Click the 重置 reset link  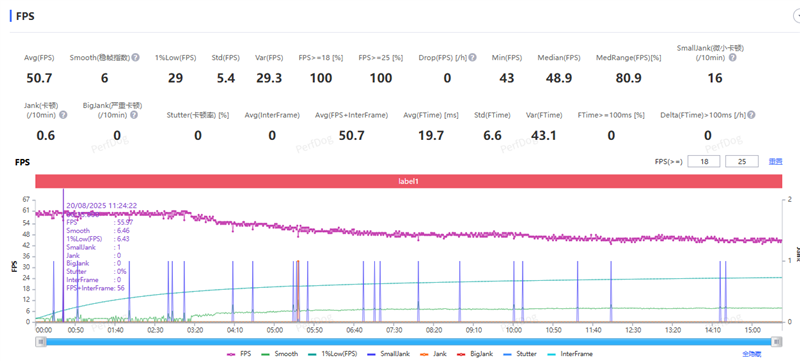pos(776,162)
